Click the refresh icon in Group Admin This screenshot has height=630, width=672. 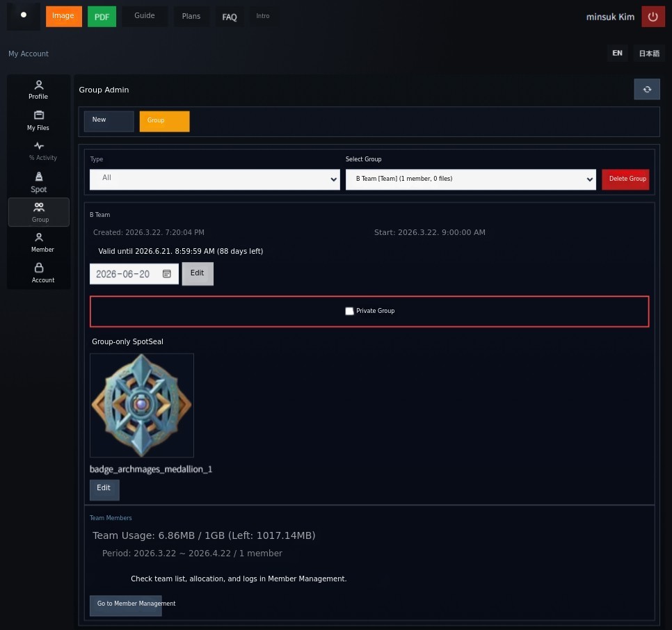(647, 90)
